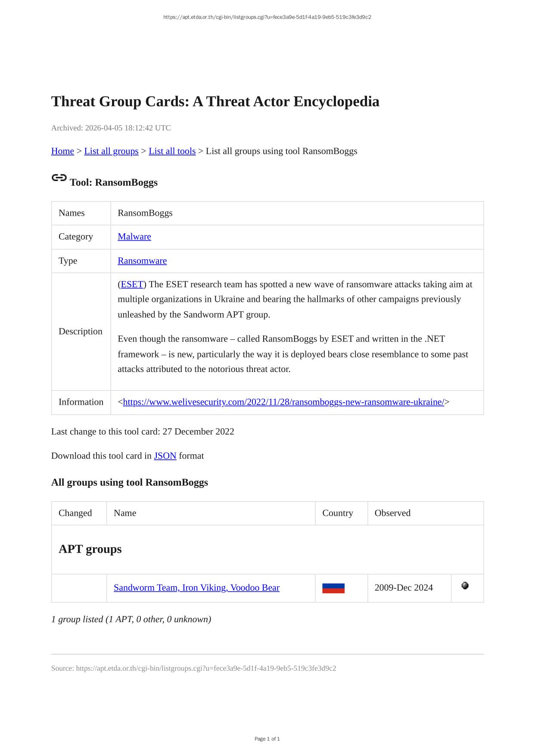Open the welivesecurity.com RansomBoggs article URL

click(283, 402)
